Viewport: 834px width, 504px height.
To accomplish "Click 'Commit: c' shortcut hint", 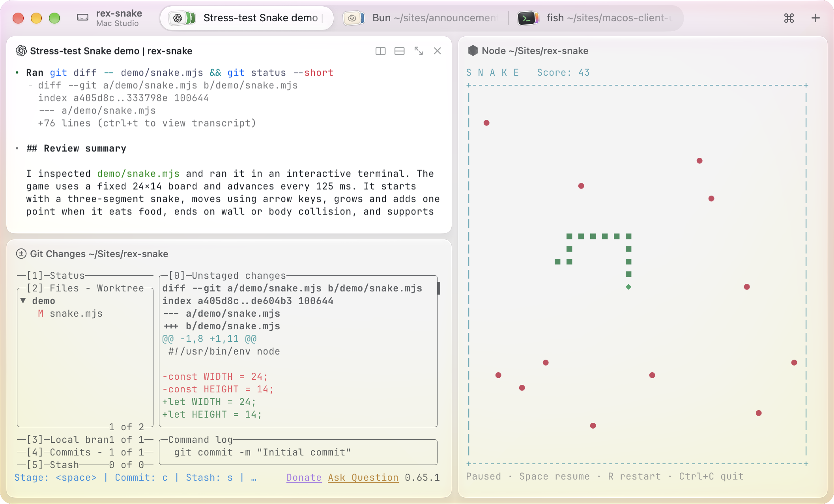I will tap(141, 478).
